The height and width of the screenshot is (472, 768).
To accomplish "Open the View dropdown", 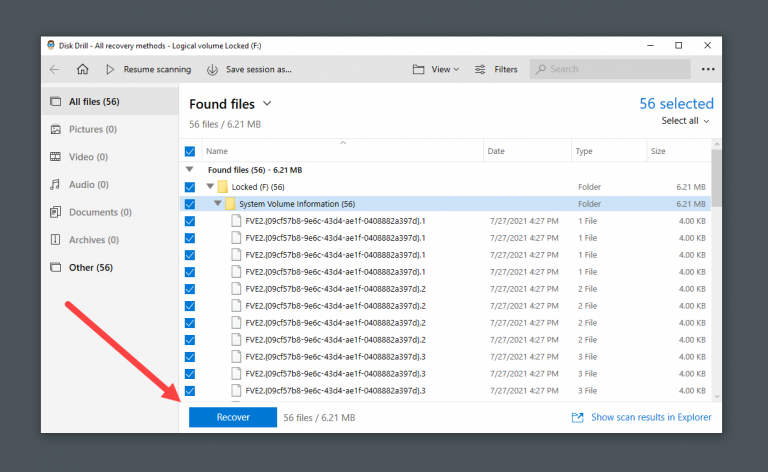I will point(435,69).
